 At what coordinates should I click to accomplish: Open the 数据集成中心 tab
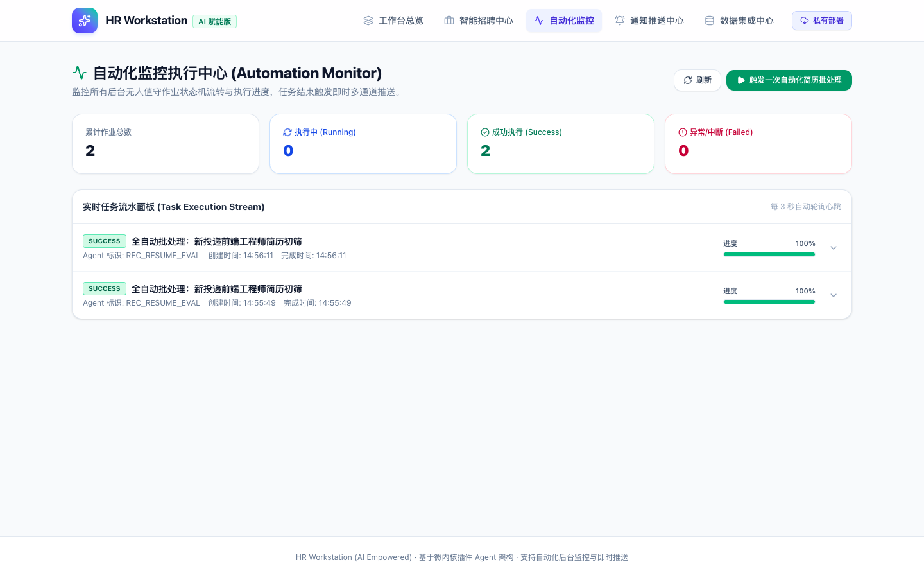click(739, 21)
